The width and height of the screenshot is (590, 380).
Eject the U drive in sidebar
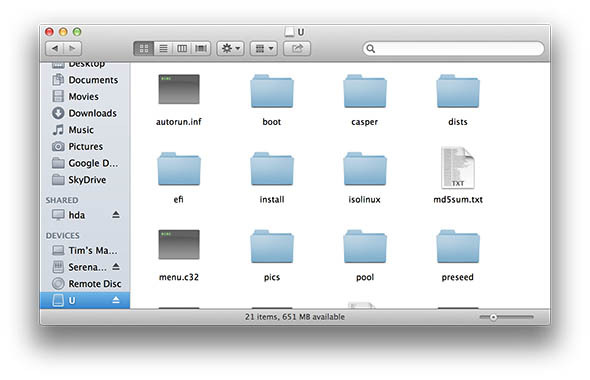click(116, 300)
